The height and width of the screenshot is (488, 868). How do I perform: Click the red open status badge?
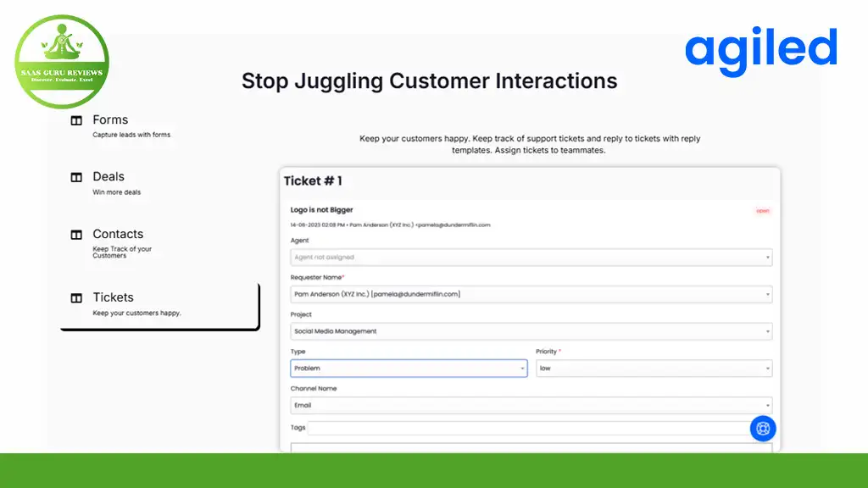point(763,211)
